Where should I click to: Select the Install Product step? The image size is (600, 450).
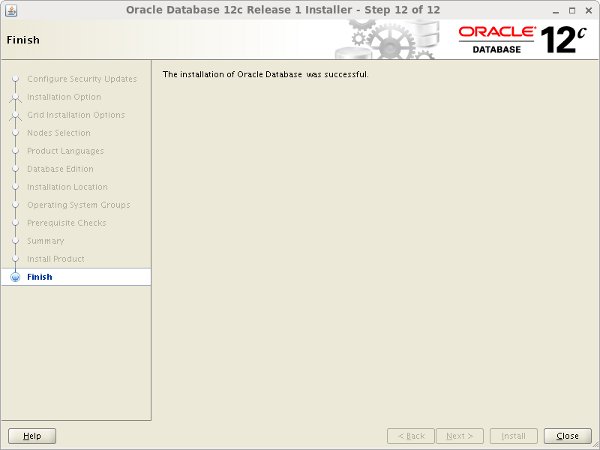[x=56, y=259]
